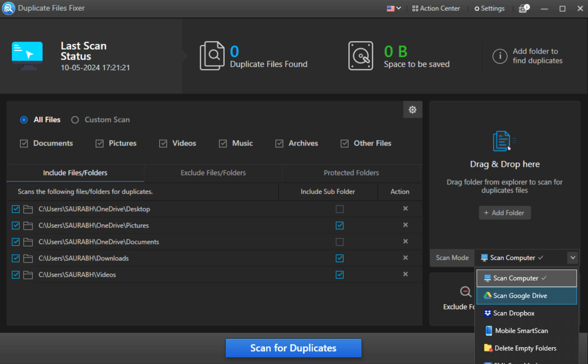Uncheck the Pictures file type checkbox

pos(99,143)
